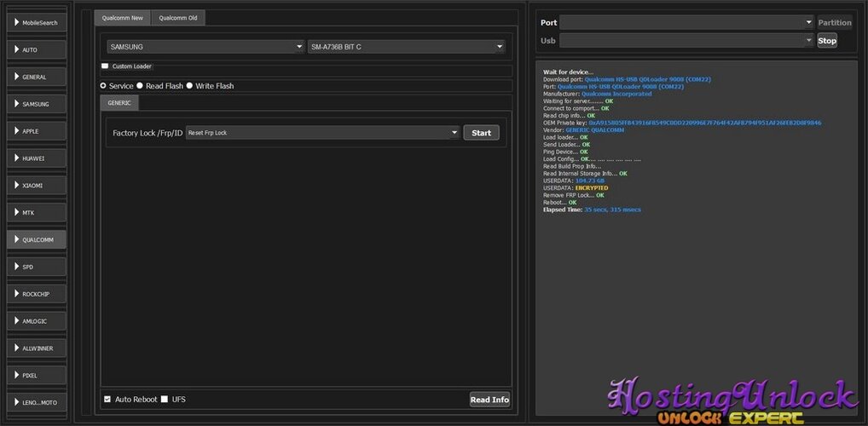Viewport: 868px width, 426px height.
Task: Select the GENERIC tab
Action: (119, 103)
